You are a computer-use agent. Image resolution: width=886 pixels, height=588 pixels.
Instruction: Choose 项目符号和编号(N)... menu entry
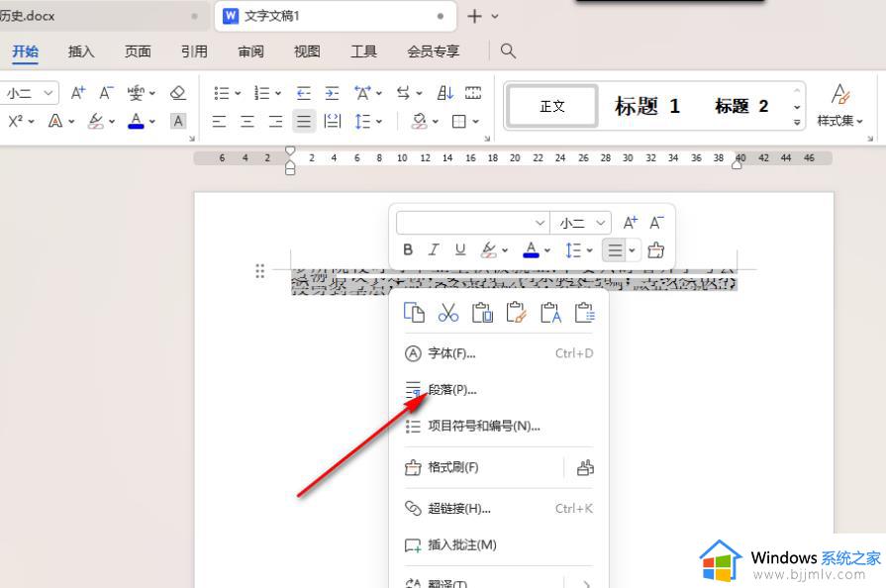click(499, 426)
